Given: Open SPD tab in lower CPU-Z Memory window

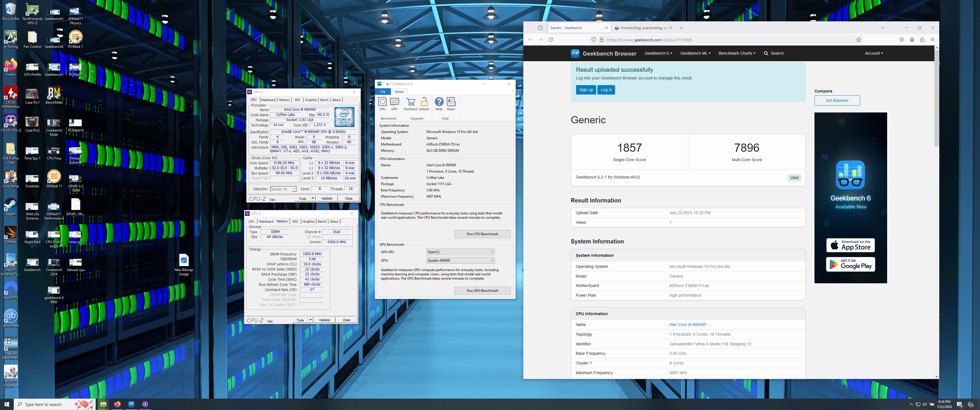Looking at the screenshot, I should pyautogui.click(x=295, y=221).
